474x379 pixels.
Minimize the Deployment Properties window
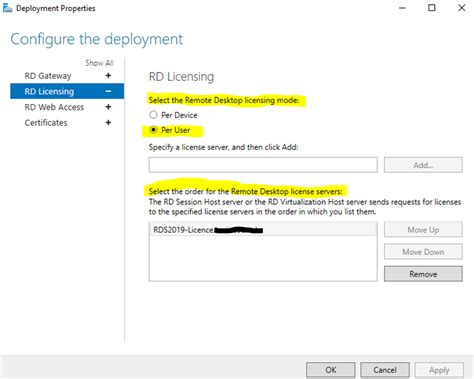pyautogui.click(x=402, y=8)
